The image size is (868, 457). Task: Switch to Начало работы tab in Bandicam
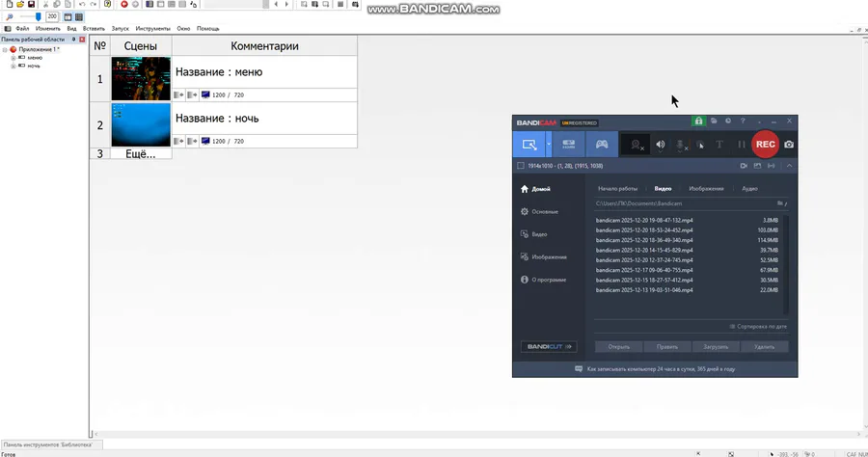pyautogui.click(x=618, y=189)
